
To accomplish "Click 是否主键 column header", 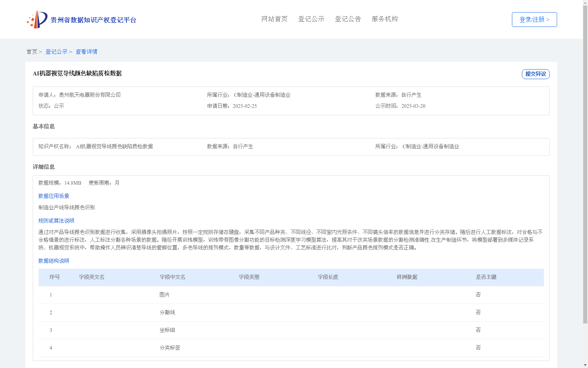I will [486, 277].
